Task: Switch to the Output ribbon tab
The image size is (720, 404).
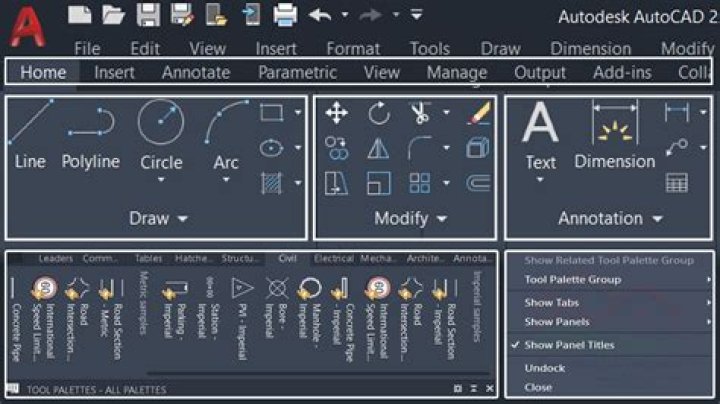Action: (x=540, y=73)
